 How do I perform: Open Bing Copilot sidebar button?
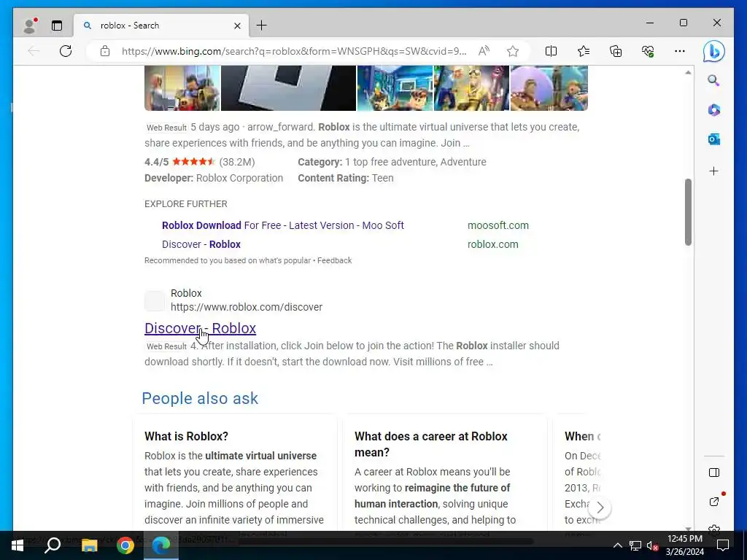click(713, 52)
